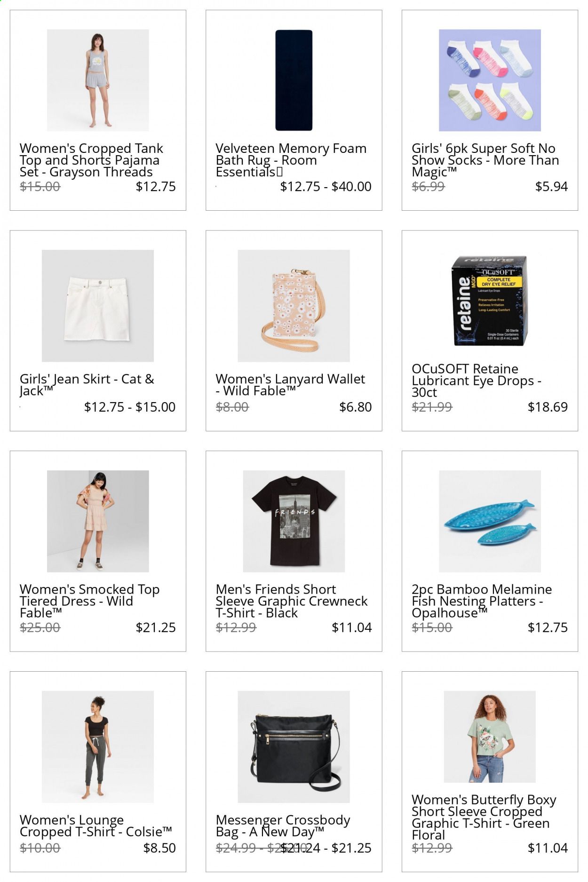Select the Girls' Jean Skirt product image
Image resolution: width=588 pixels, height=882 pixels.
98,306
